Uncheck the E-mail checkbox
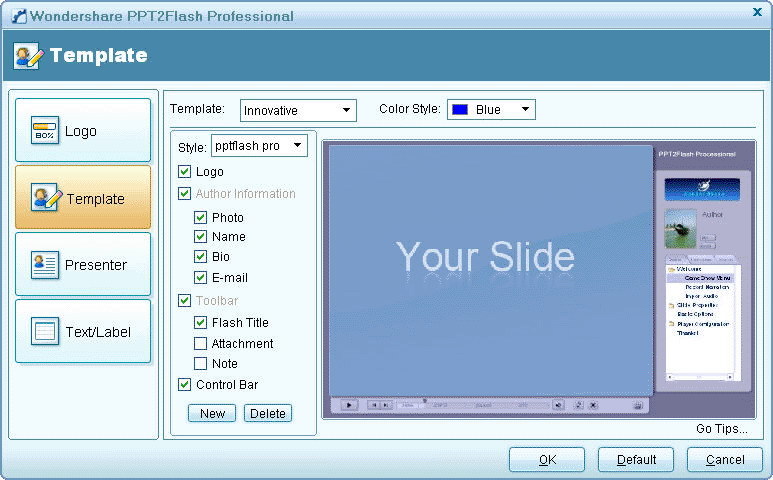Screen dimensions: 773x480 pos(200,277)
